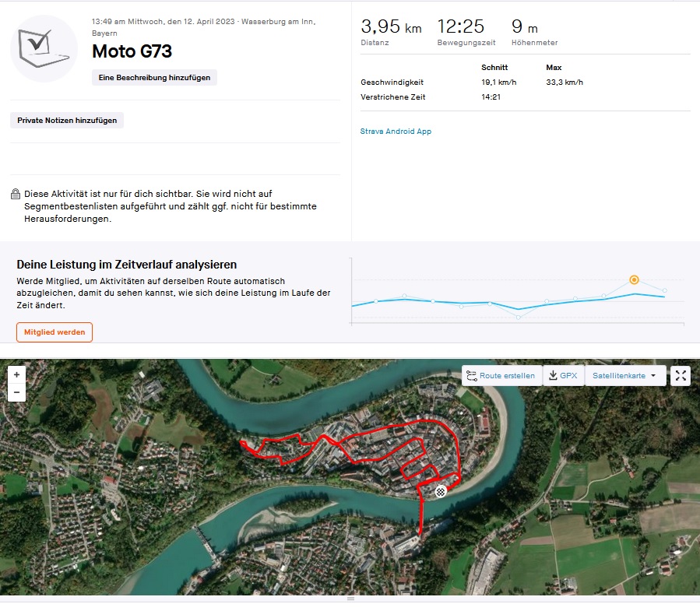Click the activity avatar laptop icon
The width and height of the screenshot is (700, 611).
pyautogui.click(x=44, y=48)
